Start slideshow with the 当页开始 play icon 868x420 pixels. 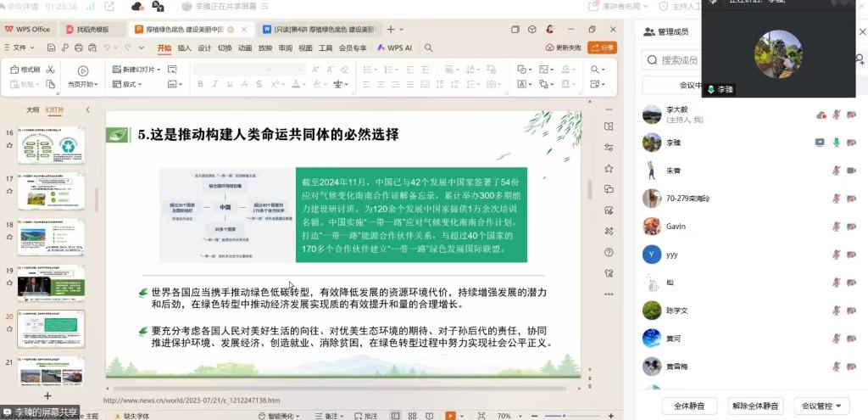pos(82,71)
